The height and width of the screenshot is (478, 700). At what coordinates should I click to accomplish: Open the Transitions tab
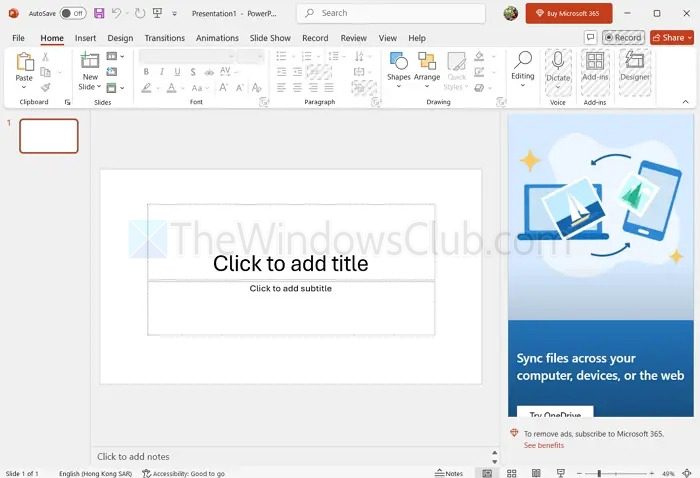pyautogui.click(x=164, y=38)
